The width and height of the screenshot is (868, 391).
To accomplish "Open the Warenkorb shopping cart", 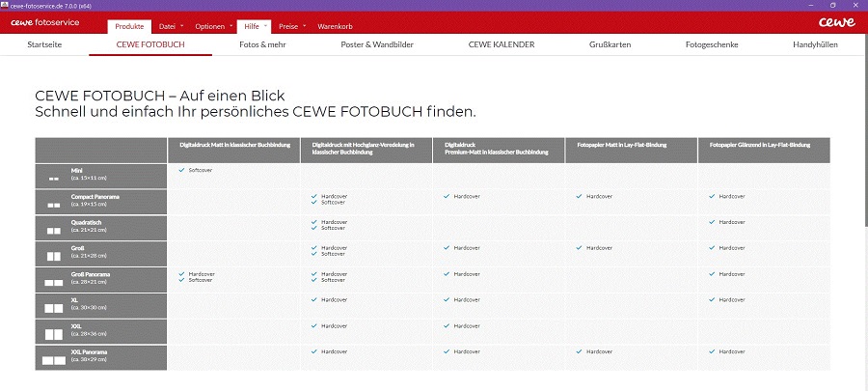I will pyautogui.click(x=335, y=26).
